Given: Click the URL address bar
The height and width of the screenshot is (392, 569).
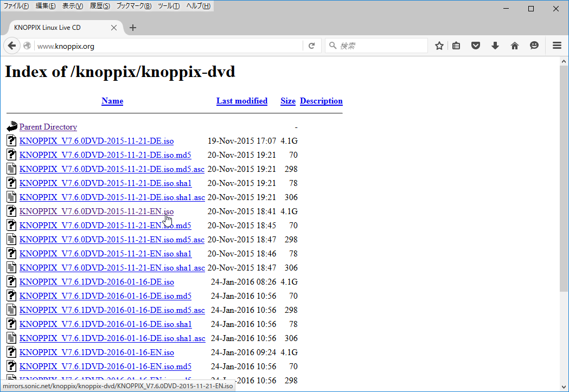Looking at the screenshot, I should click(x=168, y=46).
